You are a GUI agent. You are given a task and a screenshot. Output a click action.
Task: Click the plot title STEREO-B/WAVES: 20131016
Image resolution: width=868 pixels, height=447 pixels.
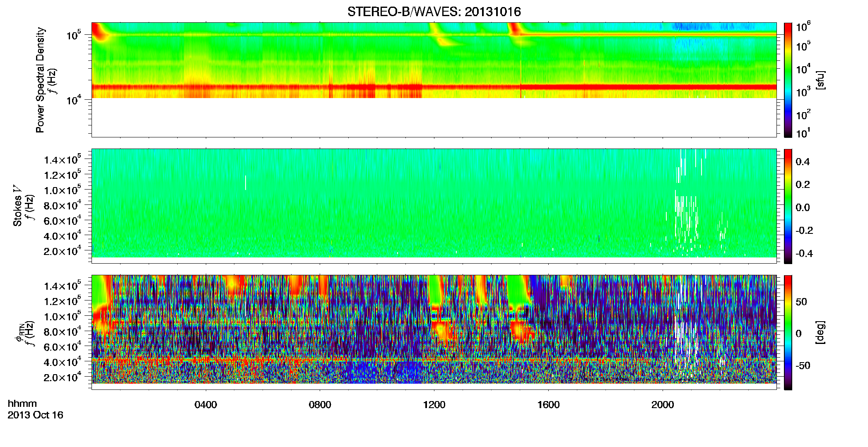(434, 12)
